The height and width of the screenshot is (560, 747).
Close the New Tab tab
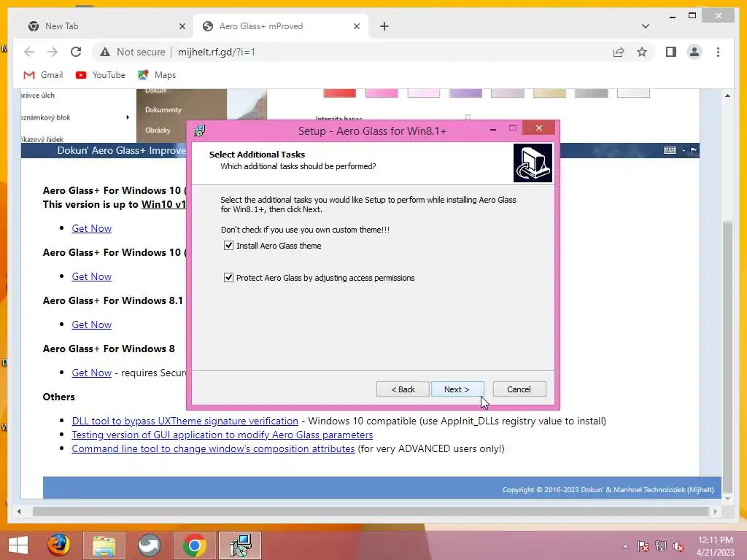pos(182,26)
